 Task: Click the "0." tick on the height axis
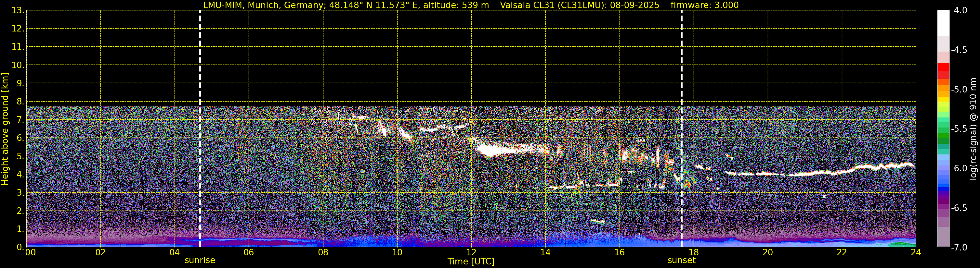tap(20, 247)
